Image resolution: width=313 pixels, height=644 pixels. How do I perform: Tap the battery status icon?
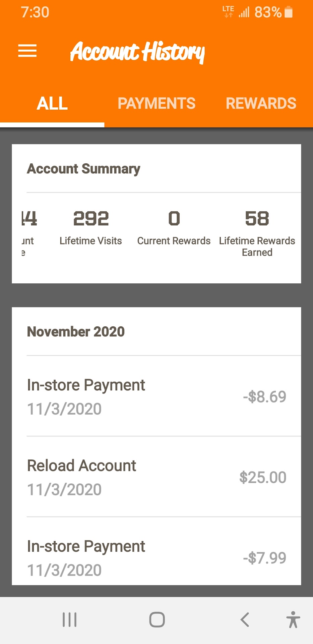[288, 12]
